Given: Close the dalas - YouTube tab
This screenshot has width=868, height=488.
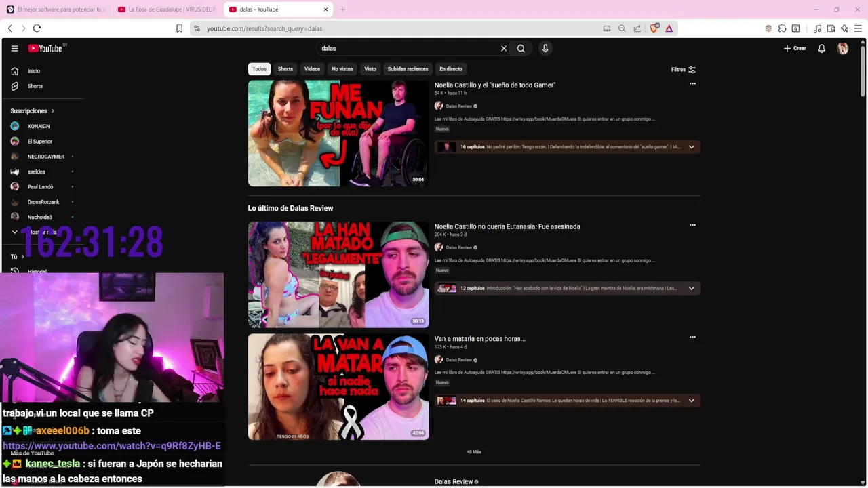Looking at the screenshot, I should coord(326,9).
